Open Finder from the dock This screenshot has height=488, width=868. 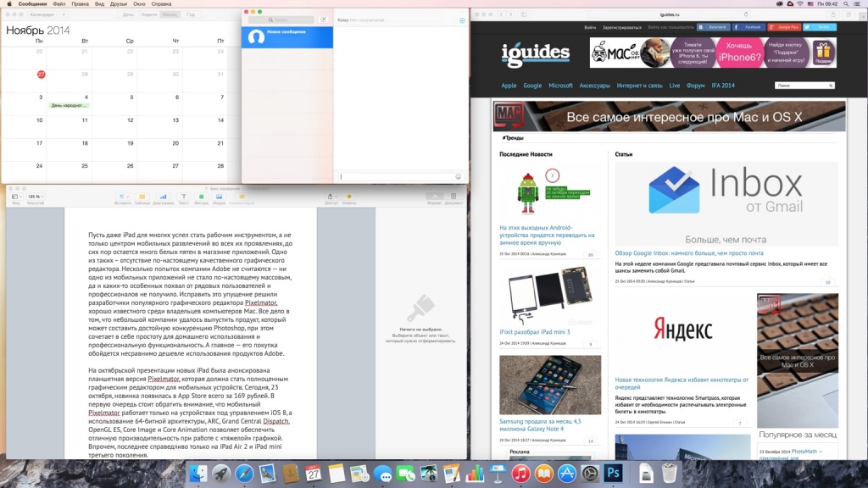[x=198, y=474]
